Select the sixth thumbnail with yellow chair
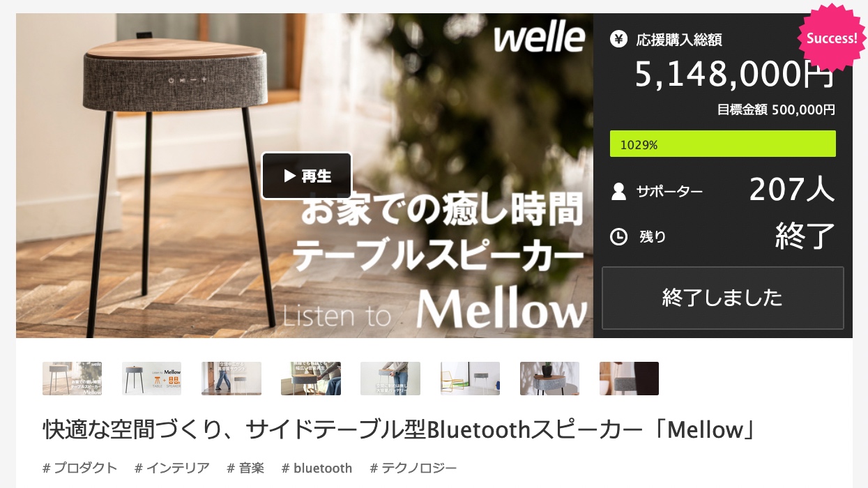Image resolution: width=868 pixels, height=488 pixels. click(x=470, y=379)
